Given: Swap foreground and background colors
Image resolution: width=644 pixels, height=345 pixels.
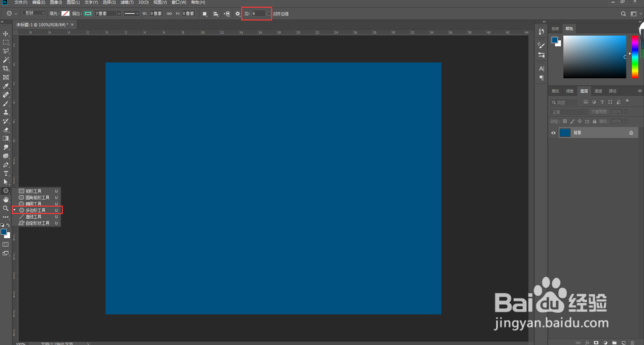Looking at the screenshot, I should tap(8, 225).
